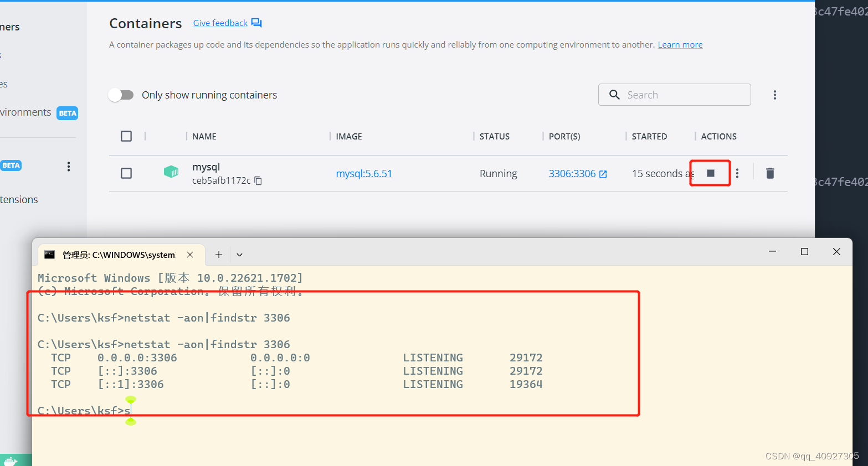Open the Give feedback link
This screenshot has height=466, width=868.
[x=220, y=23]
